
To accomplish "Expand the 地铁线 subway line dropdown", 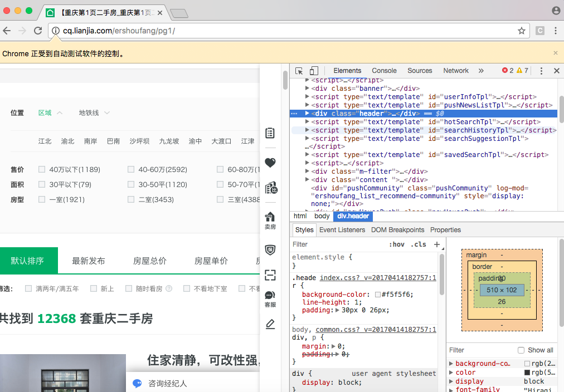I will click(94, 113).
